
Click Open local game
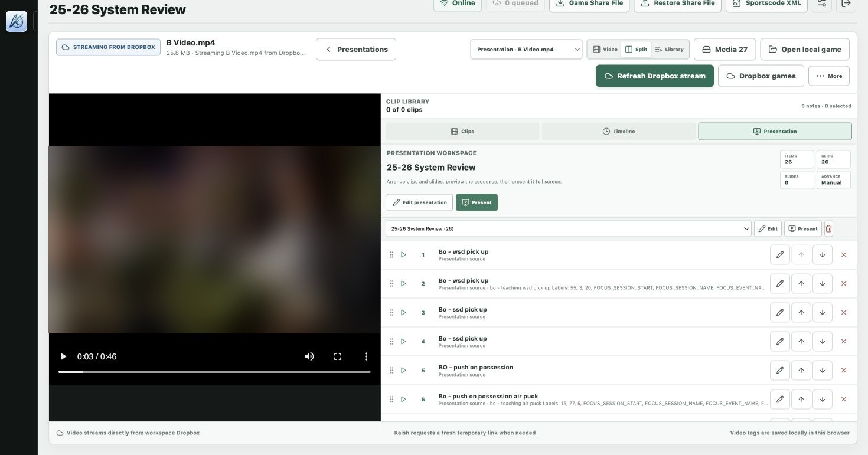[805, 50]
